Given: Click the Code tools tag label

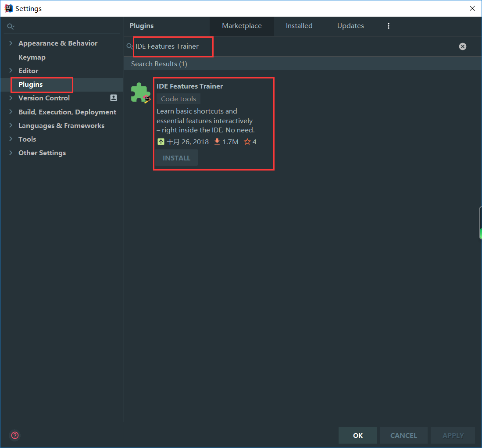Looking at the screenshot, I should pos(178,99).
